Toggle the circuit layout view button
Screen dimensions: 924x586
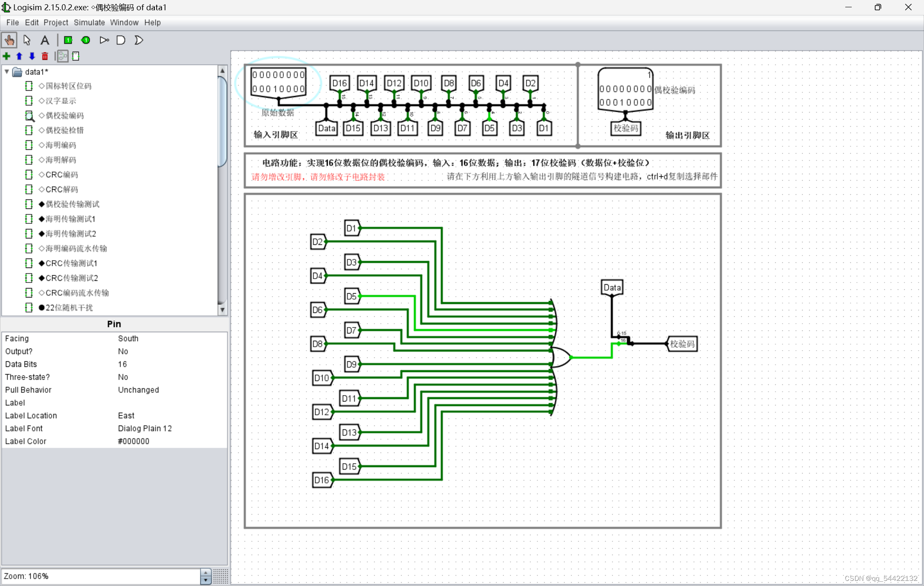63,56
